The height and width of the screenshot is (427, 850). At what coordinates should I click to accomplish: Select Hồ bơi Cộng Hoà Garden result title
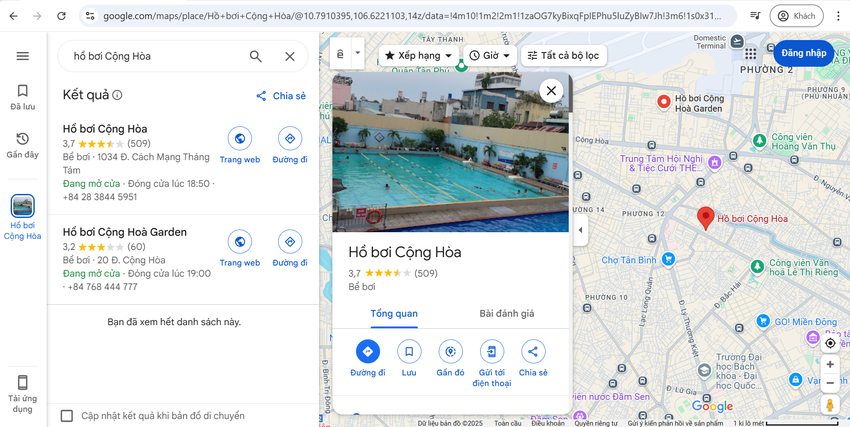point(125,232)
